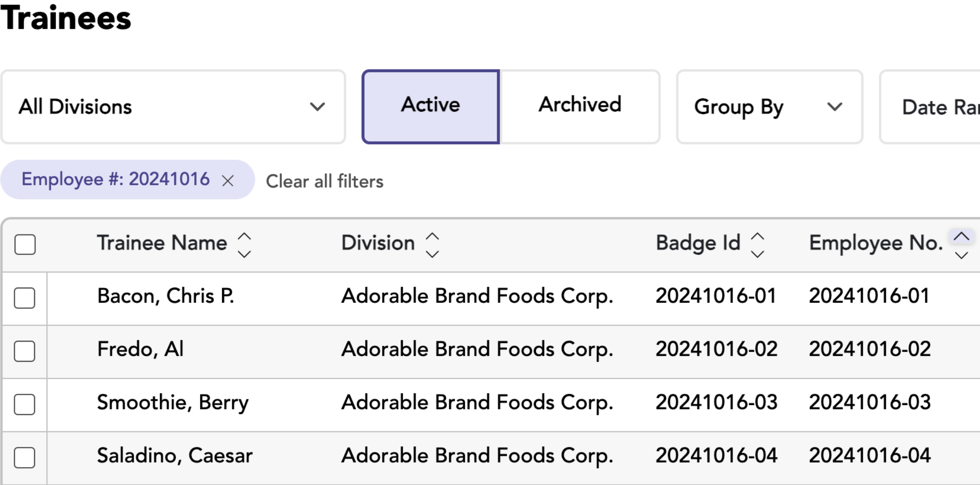Click Division cell in Bacon, Chris P. row
Screen dimensions: 980x485
(477, 296)
